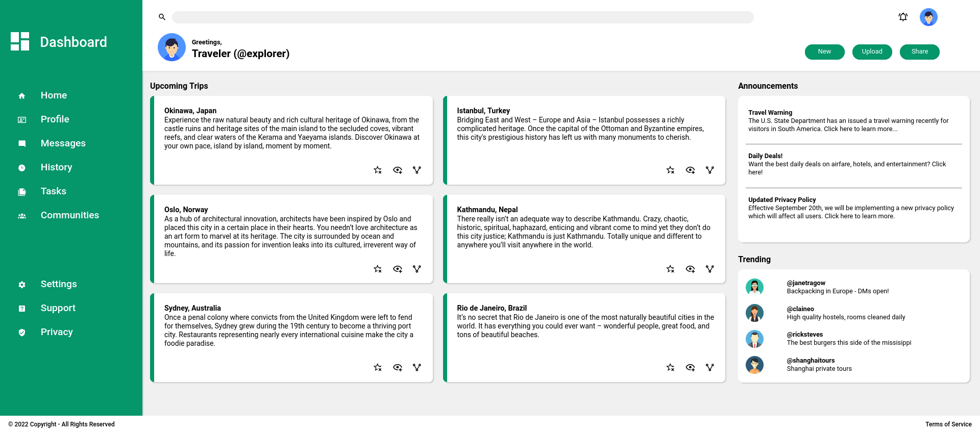The image size is (980, 431).
Task: Click the top-right user avatar
Action: tap(928, 17)
